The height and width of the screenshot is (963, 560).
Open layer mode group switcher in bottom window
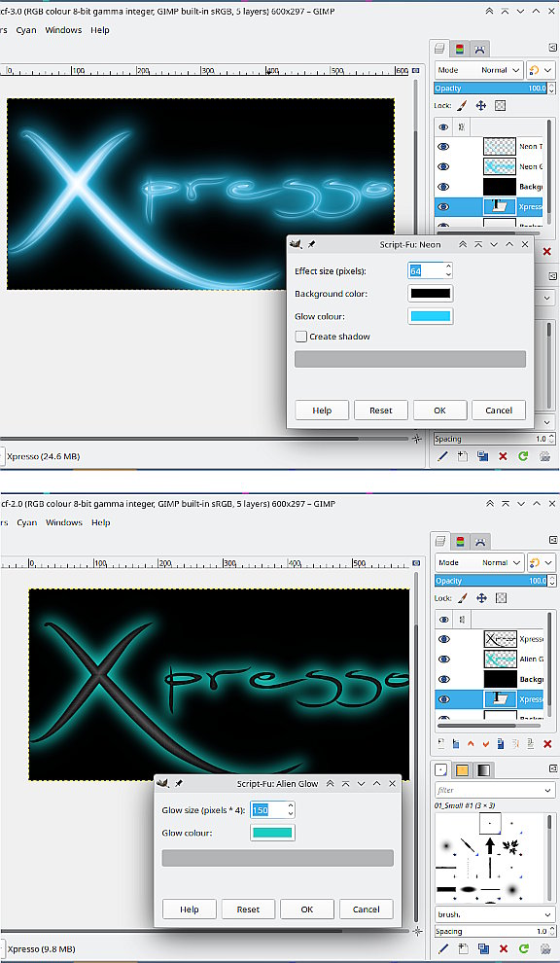(541, 562)
